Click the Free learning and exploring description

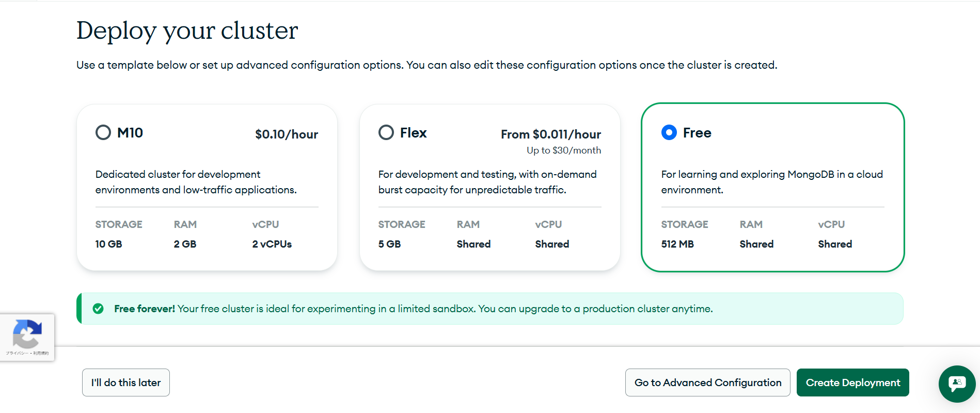771,182
